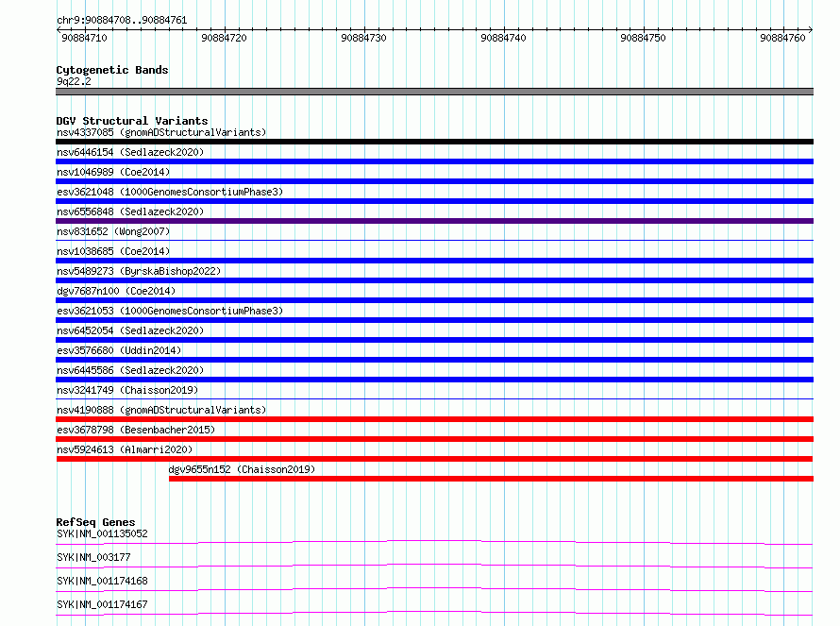Select variant label nsv5924613 (Almarri2020)

[x=125, y=449]
